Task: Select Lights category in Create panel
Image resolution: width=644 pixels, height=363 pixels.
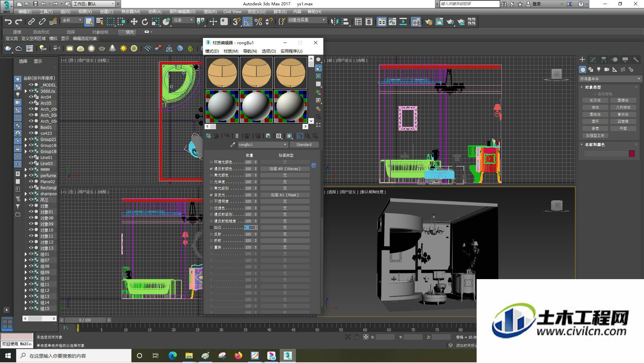Action: [x=599, y=69]
